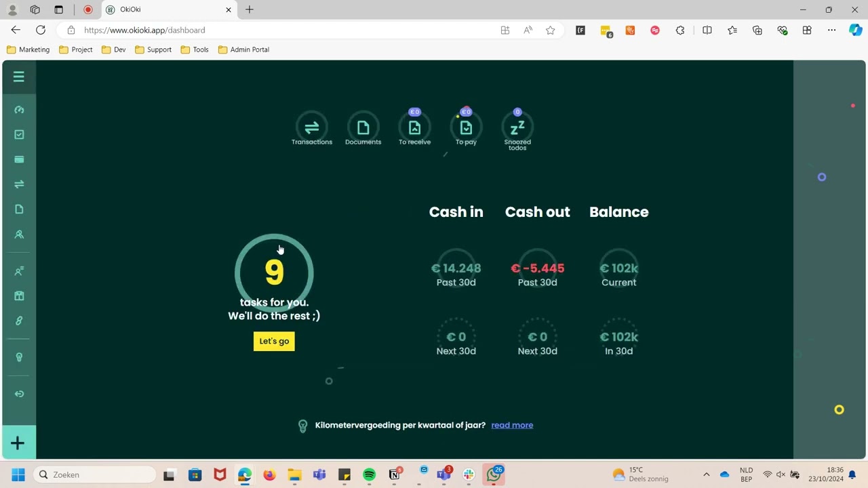868x488 pixels.
Task: Open the transactions arrows icon in sidebar
Action: click(x=19, y=184)
